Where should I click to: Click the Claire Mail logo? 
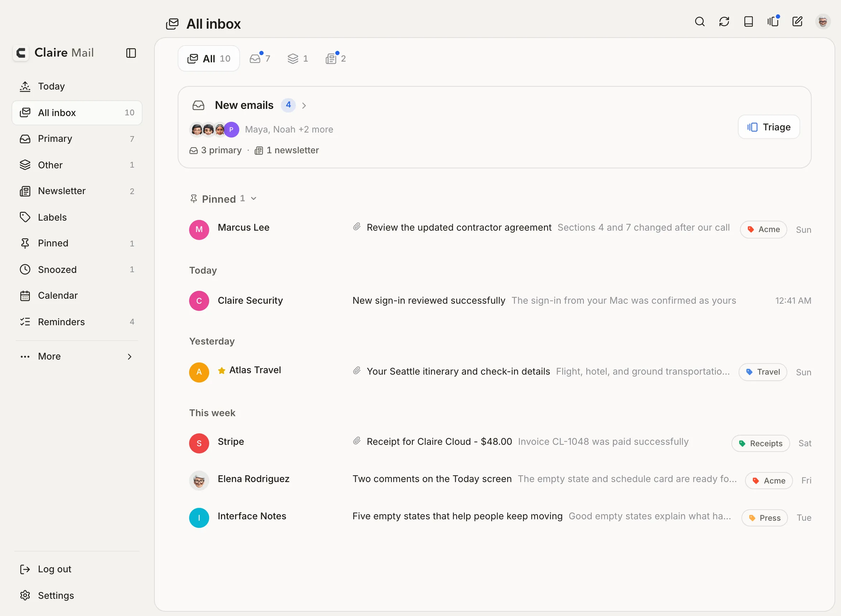(54, 53)
